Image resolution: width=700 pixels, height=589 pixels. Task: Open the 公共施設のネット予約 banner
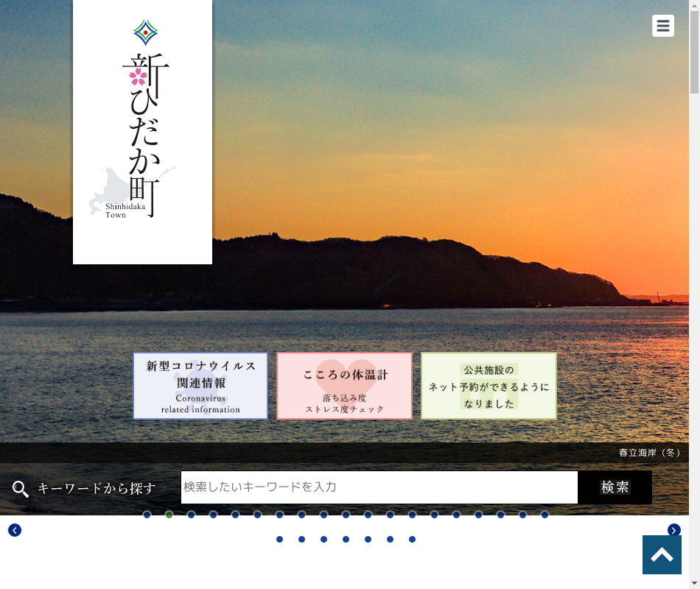pyautogui.click(x=489, y=386)
